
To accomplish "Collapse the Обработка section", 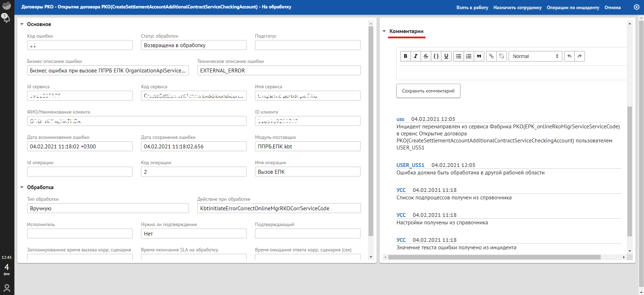I will pos(22,187).
